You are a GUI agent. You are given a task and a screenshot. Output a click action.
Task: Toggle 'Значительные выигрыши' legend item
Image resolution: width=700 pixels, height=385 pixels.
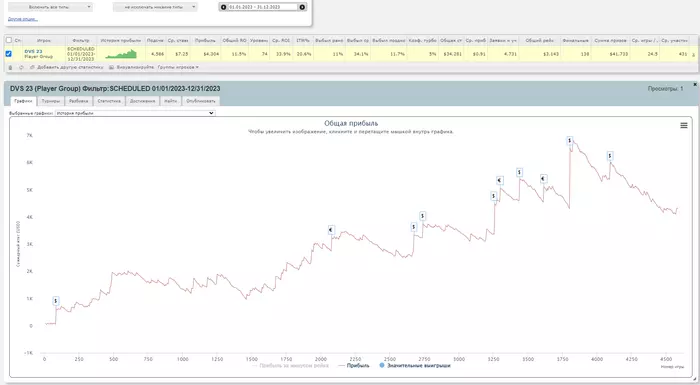[x=415, y=365]
